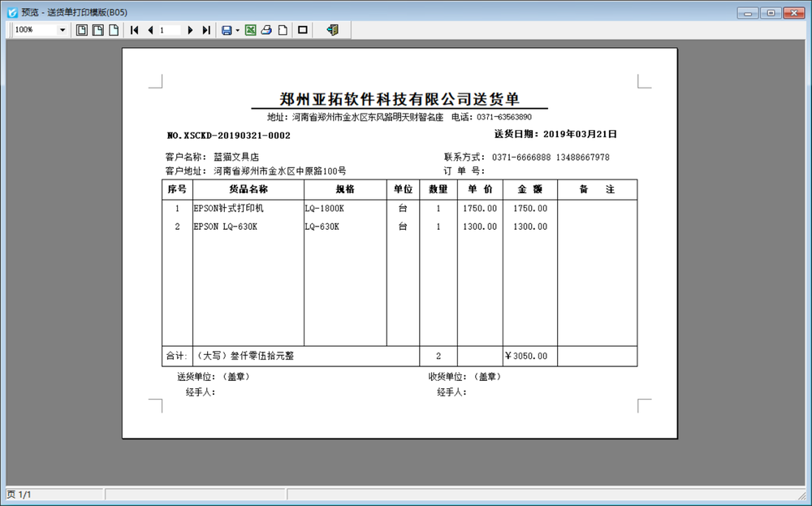Open the page setup blank page icon
812x506 pixels.
(x=282, y=30)
